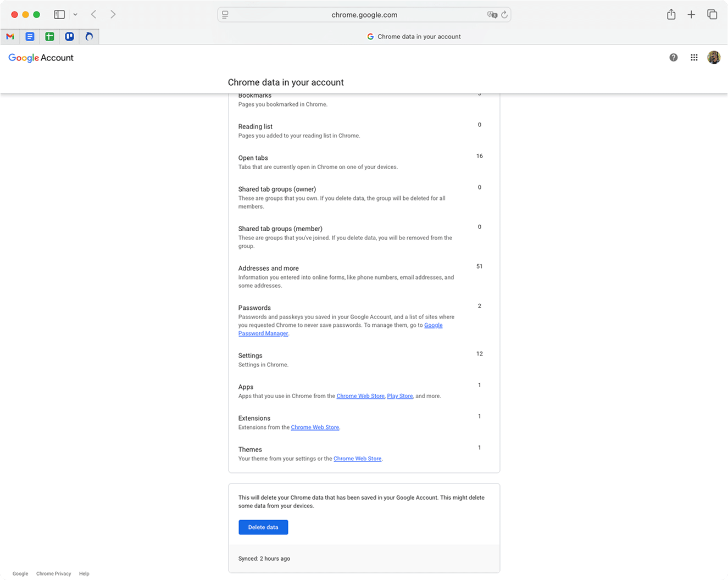This screenshot has width=728, height=580.
Task: Click the chrome.google.com address field
Action: click(364, 15)
